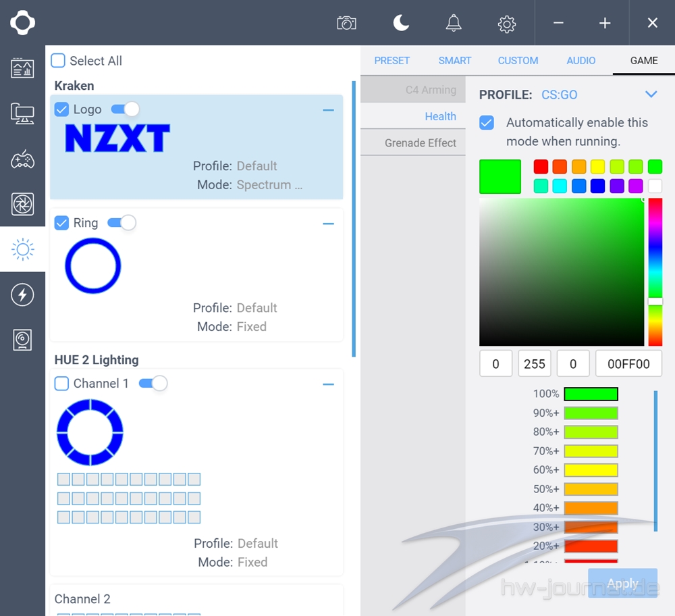Select the 50%+ health color bar
The image size is (675, 616).
591,489
